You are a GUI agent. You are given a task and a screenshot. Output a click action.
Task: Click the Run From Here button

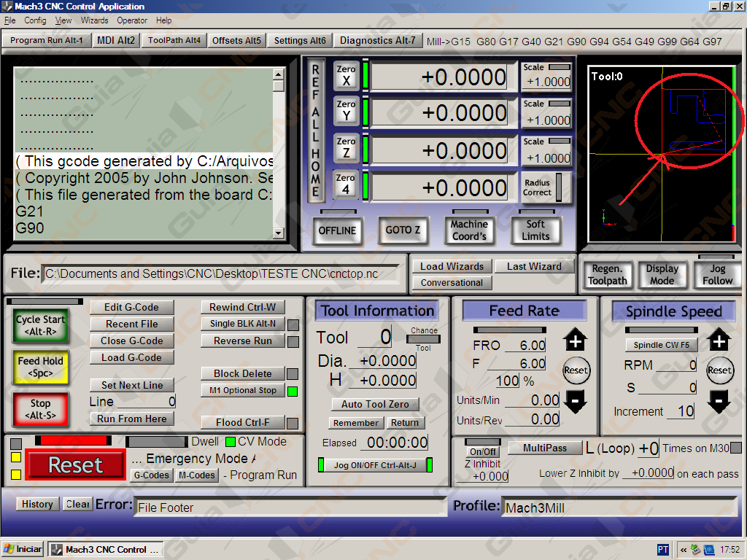tap(131, 419)
